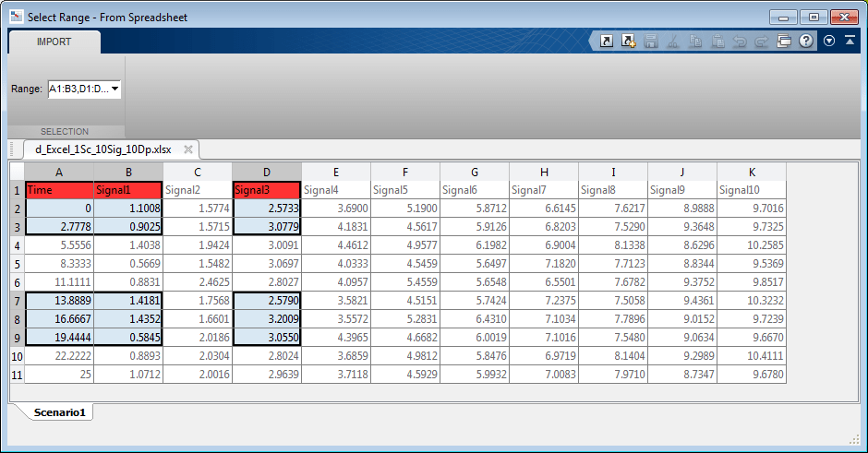Click the Signal8 header cell
Screen dimensions: 868x453
[613, 190]
